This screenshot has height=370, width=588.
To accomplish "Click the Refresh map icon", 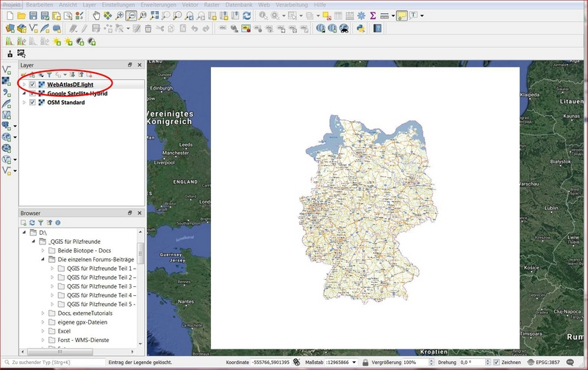I will coord(247,15).
